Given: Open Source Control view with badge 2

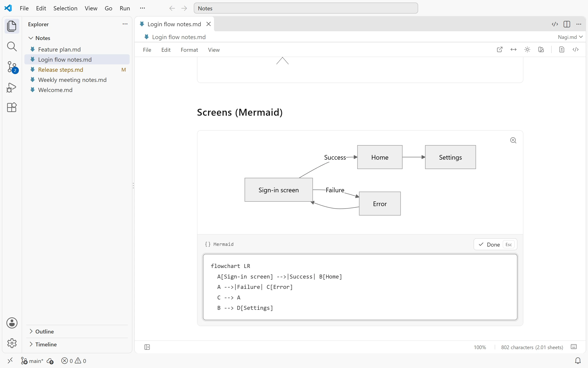Looking at the screenshot, I should [12, 67].
